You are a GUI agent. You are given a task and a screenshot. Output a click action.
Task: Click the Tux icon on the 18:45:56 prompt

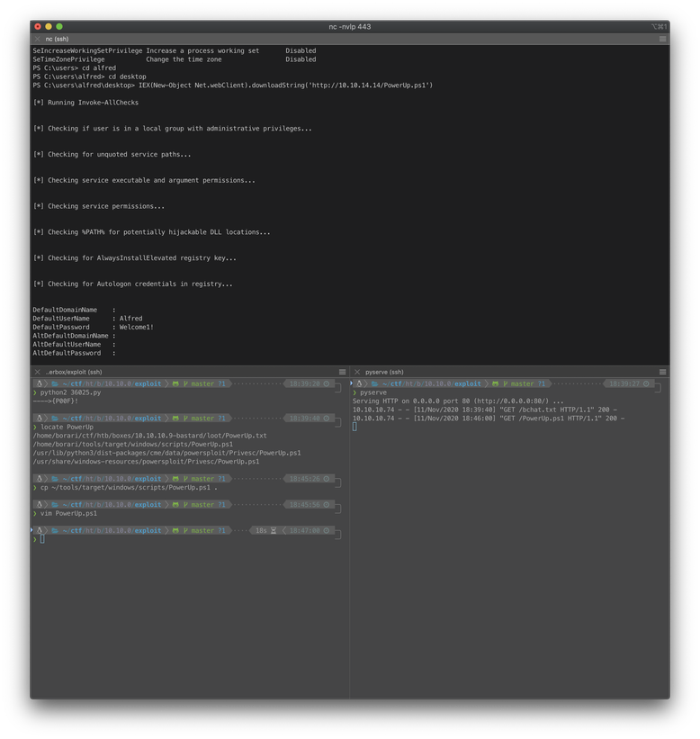[x=40, y=504]
